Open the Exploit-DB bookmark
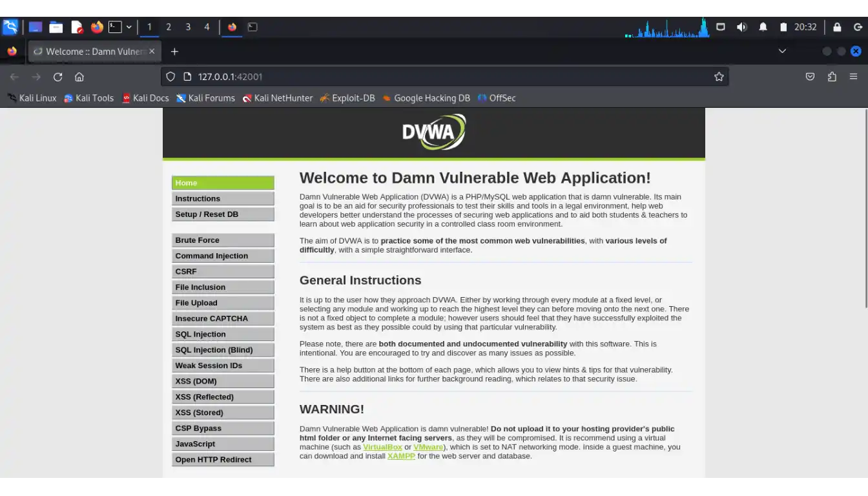 tap(347, 98)
